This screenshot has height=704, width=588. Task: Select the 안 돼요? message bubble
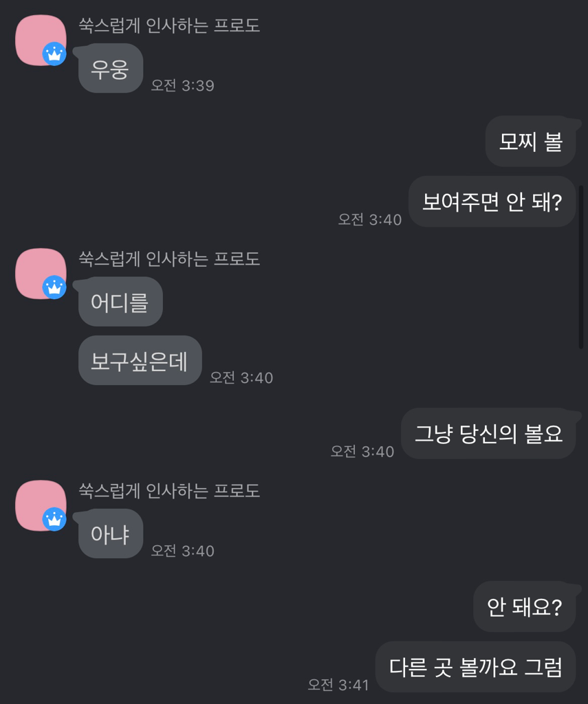524,607
